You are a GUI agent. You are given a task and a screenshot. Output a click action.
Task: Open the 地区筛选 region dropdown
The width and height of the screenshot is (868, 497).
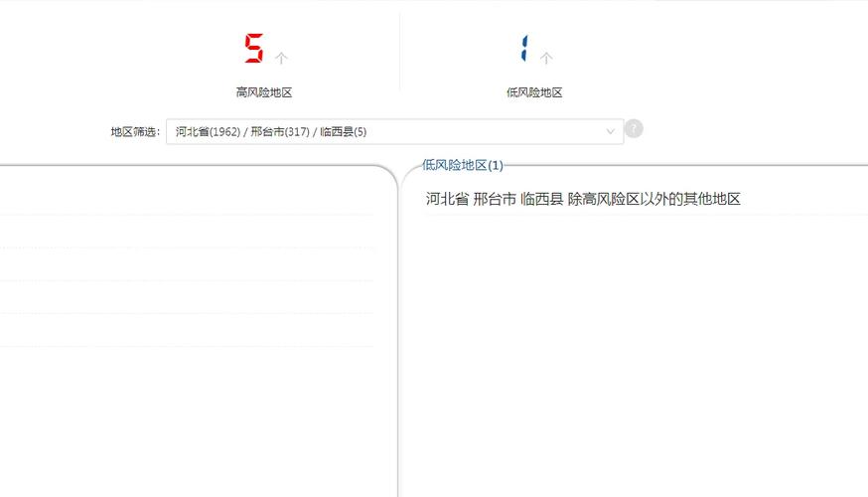(x=394, y=132)
